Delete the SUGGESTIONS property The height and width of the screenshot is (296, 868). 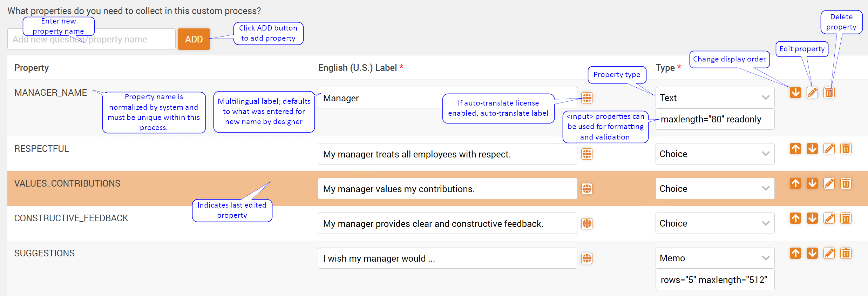tap(846, 253)
